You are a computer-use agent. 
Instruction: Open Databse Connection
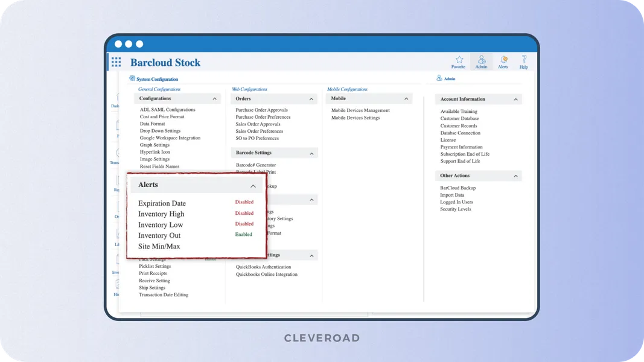click(461, 133)
